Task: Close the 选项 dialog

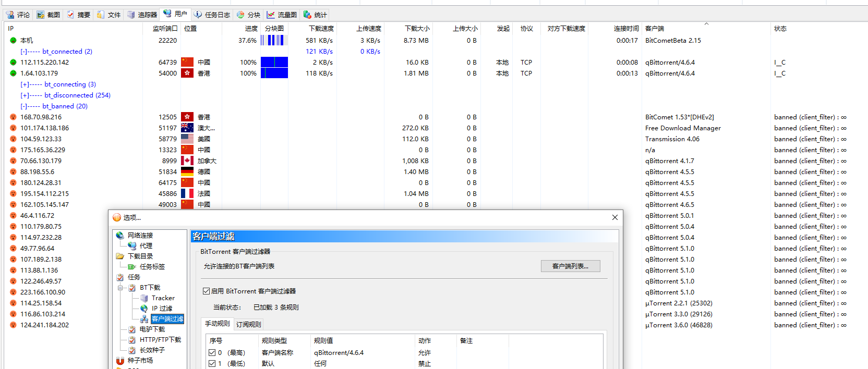Action: [615, 217]
